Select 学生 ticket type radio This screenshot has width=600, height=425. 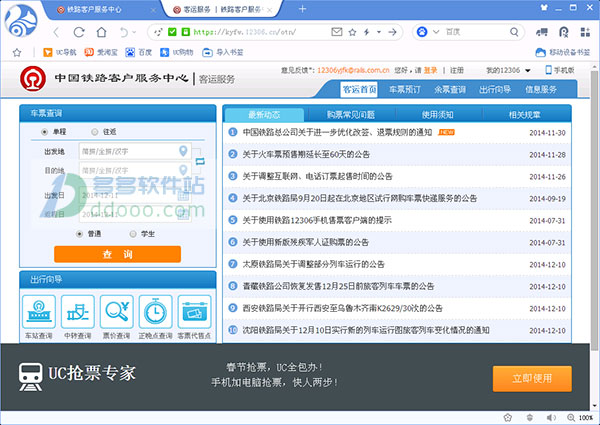(133, 234)
